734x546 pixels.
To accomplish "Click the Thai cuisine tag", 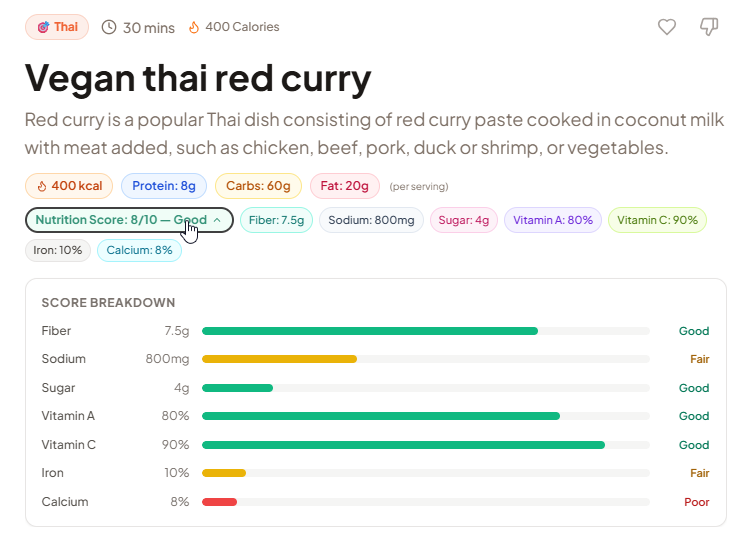I will pos(57,27).
